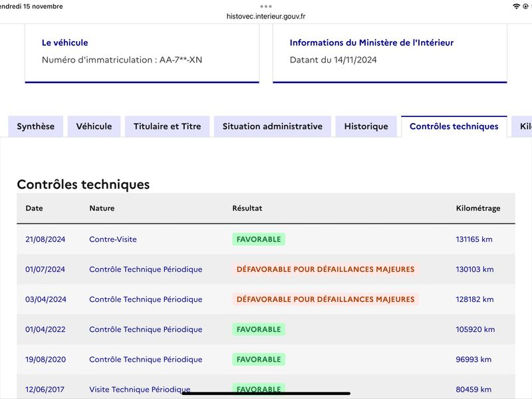Select the Situation administrative tab
The image size is (532, 399).
pos(273,126)
